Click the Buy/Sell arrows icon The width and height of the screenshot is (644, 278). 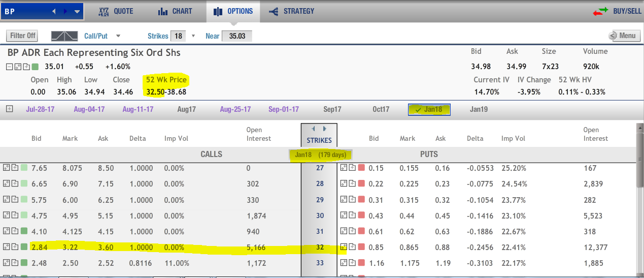[x=601, y=11]
